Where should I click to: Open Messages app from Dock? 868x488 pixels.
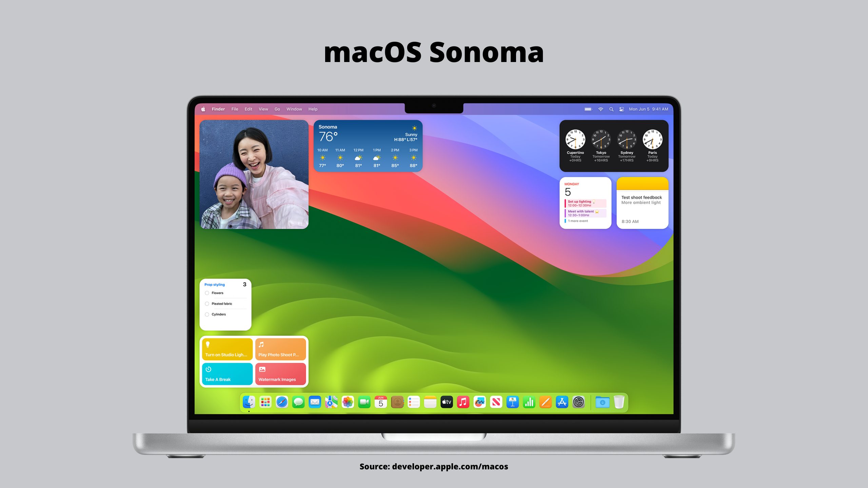297,402
